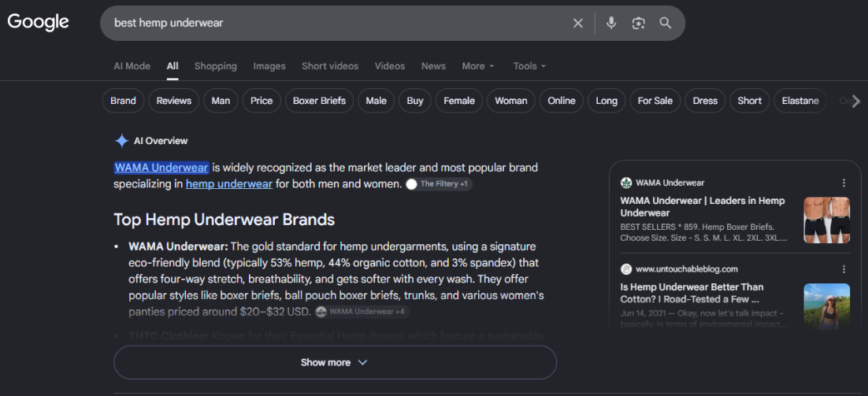
Task: Click the WAMA Underwear +4 source chip
Action: pyautogui.click(x=362, y=312)
